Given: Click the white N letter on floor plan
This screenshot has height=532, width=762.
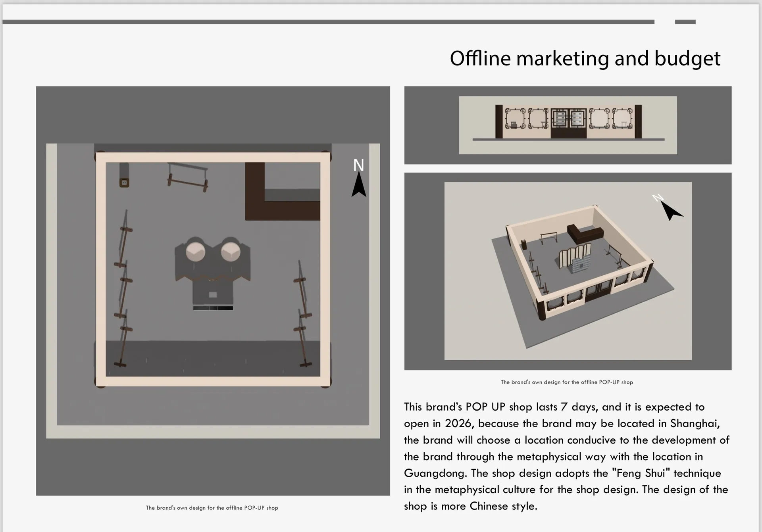Looking at the screenshot, I should [358, 165].
